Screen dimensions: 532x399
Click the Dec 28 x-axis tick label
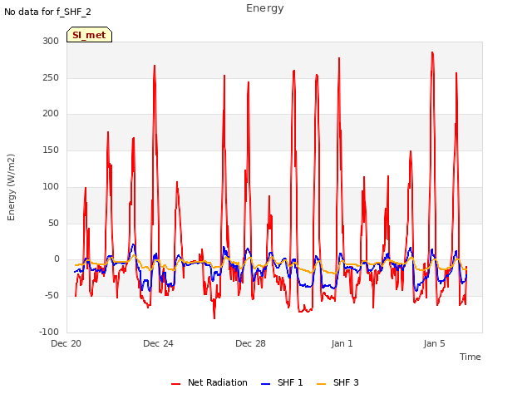point(250,343)
